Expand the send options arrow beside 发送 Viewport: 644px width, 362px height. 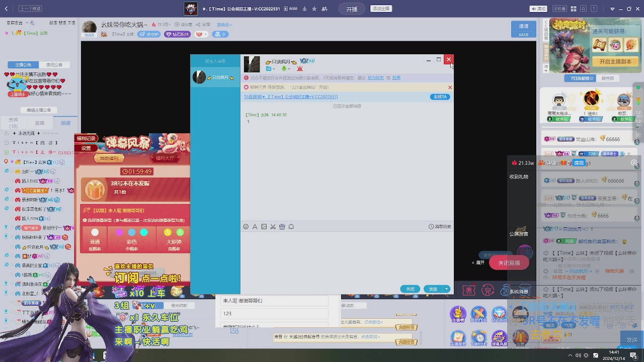tap(446, 289)
